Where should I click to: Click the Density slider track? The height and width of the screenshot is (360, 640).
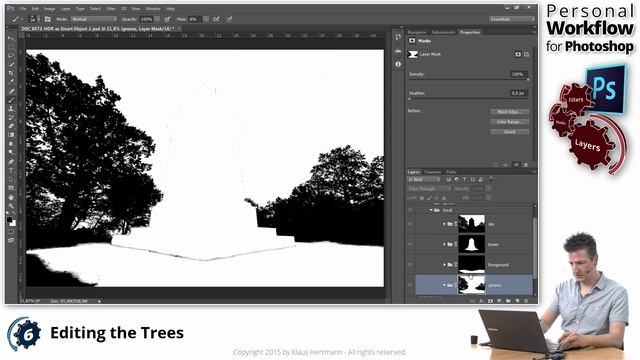click(469, 80)
